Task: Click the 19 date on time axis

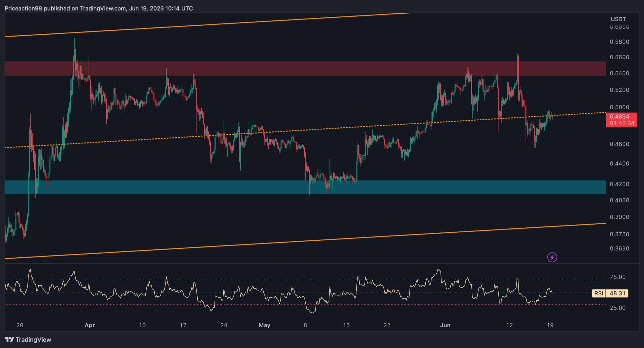Action: point(550,325)
